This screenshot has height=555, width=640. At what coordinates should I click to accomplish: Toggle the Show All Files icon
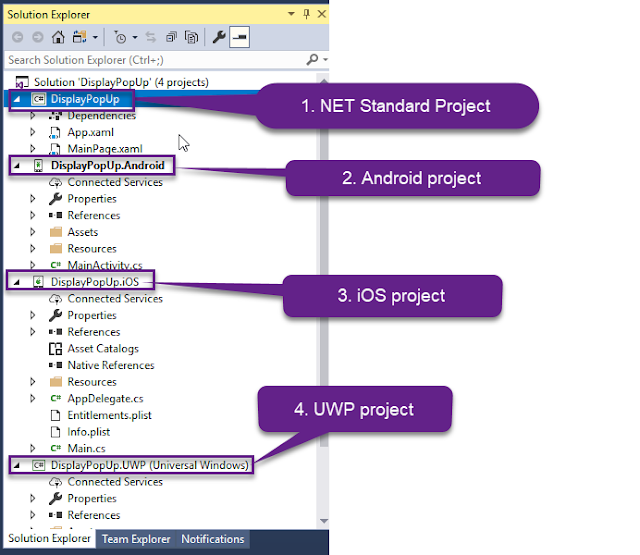(x=191, y=38)
